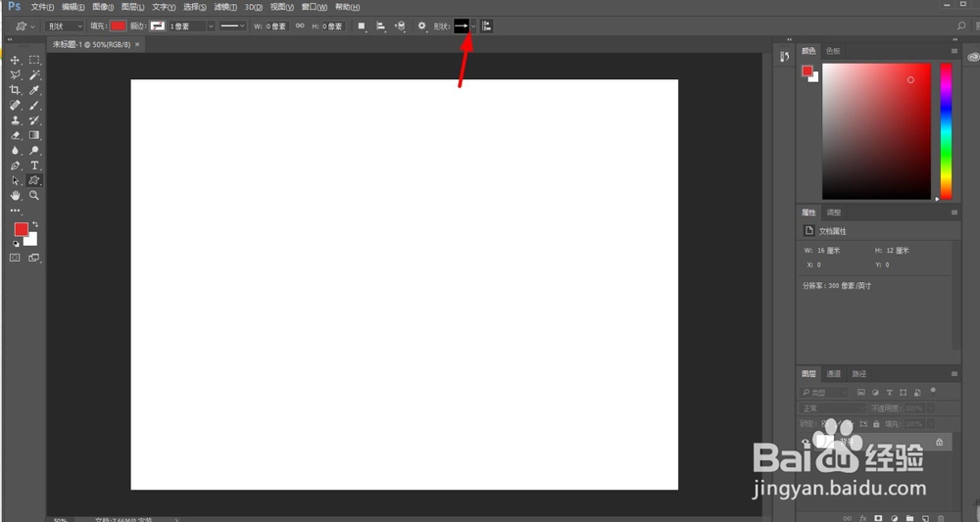The image size is (980, 522).
Task: Reset default foreground and background colors
Action: [x=16, y=244]
